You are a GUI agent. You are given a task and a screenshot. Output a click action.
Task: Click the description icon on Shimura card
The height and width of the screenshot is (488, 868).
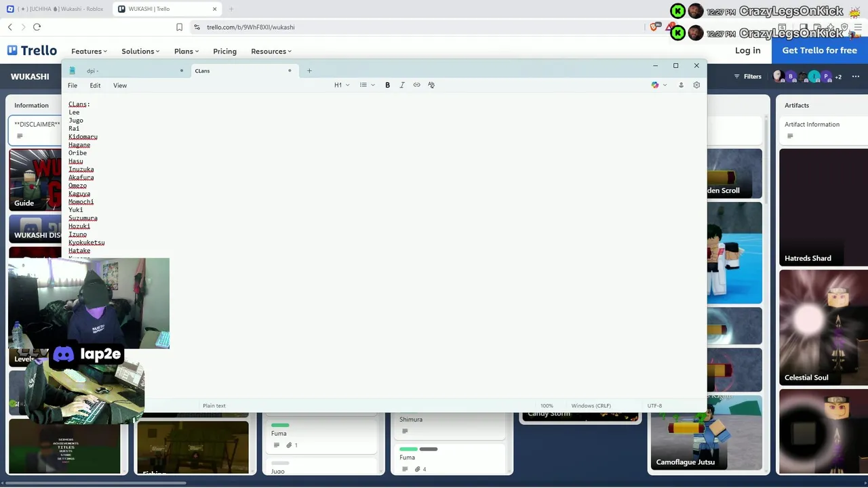coord(405,431)
